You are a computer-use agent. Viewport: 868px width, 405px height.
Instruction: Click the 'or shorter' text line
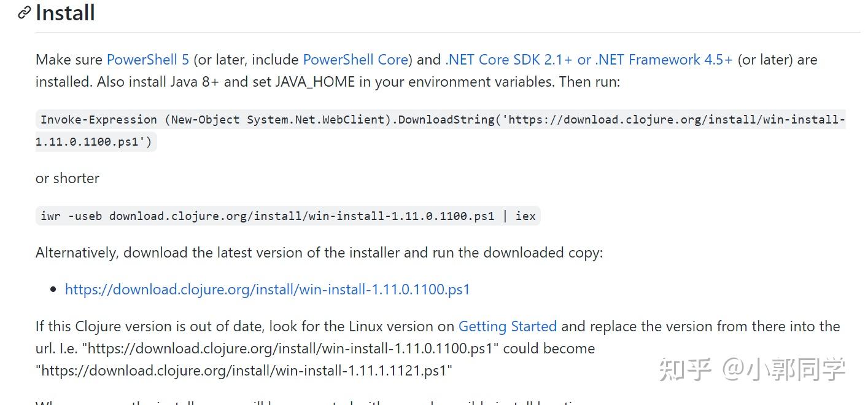click(68, 178)
